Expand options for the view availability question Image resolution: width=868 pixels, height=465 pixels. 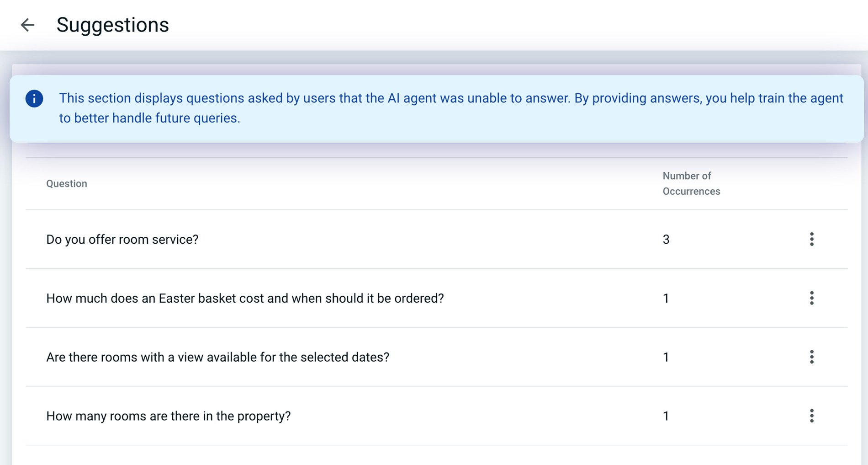click(812, 357)
